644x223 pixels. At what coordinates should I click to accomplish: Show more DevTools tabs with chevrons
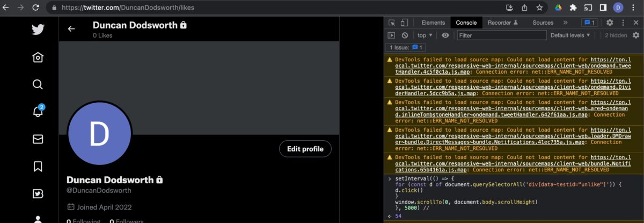coord(565,23)
